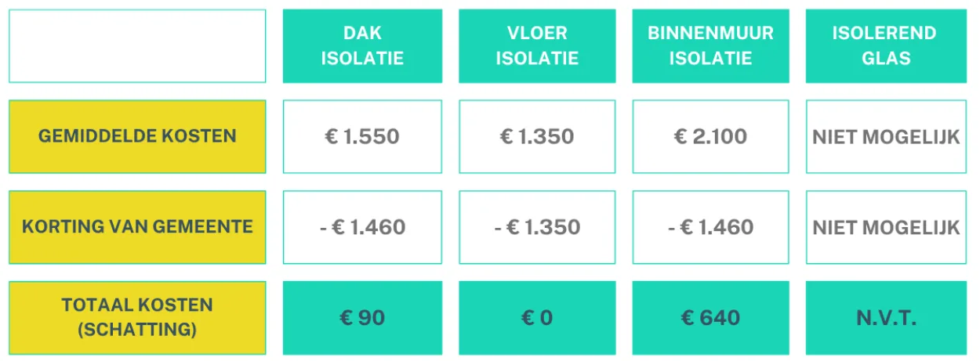Select NIET MOGELIJK in the korting row
The image size is (980, 361).
(x=885, y=227)
